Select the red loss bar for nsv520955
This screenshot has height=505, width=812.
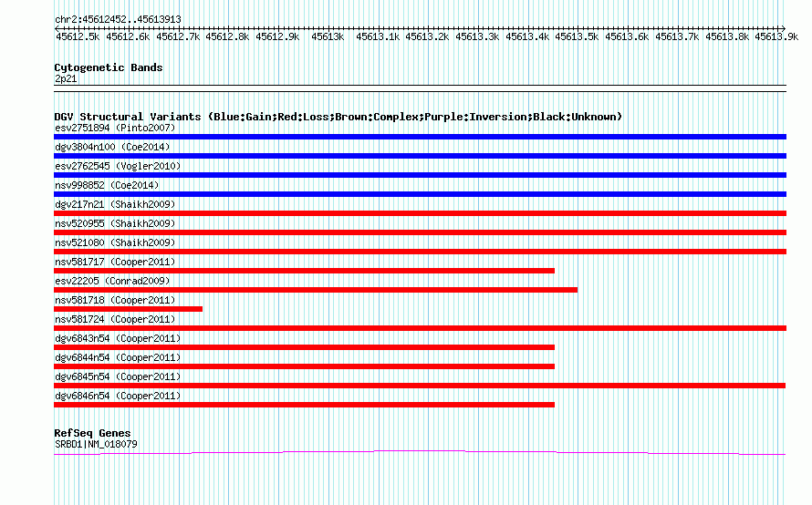pyautogui.click(x=420, y=232)
